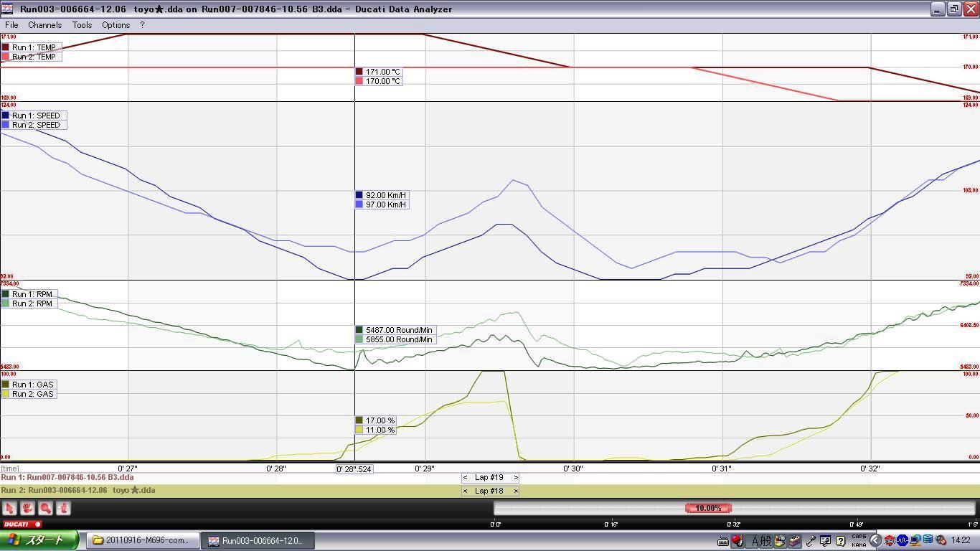Click the IME dictionary tool icon

coord(795,541)
